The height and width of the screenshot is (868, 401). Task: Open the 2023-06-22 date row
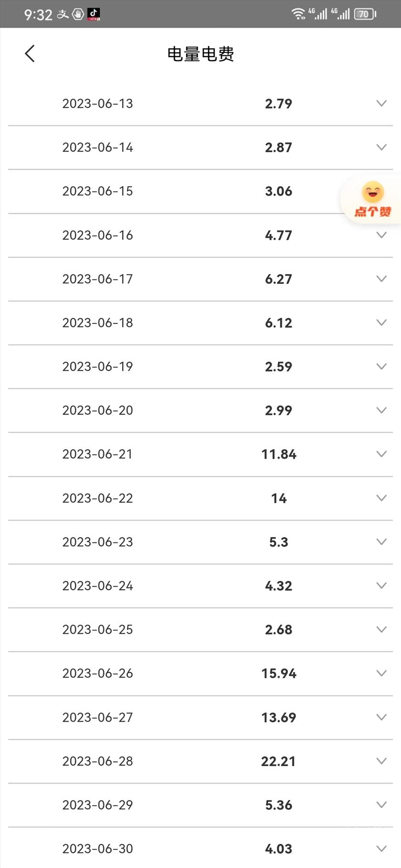coord(98,498)
